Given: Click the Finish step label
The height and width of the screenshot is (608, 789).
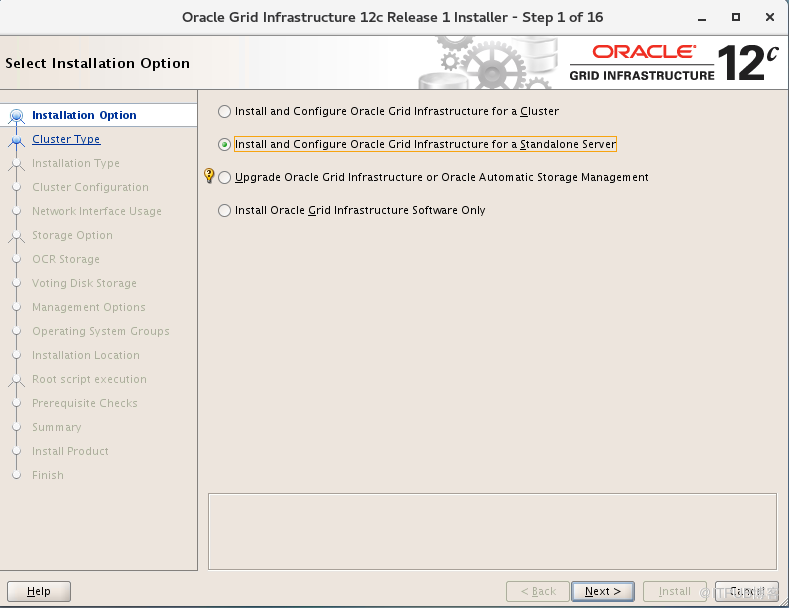Looking at the screenshot, I should click(48, 476).
